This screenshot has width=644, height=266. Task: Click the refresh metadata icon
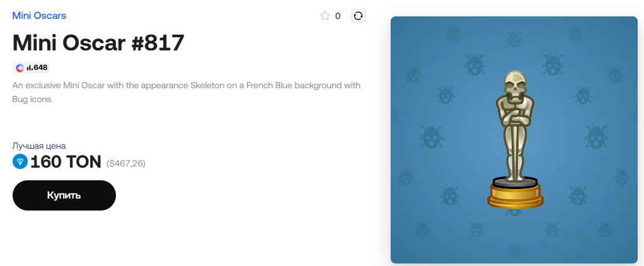[x=358, y=16]
